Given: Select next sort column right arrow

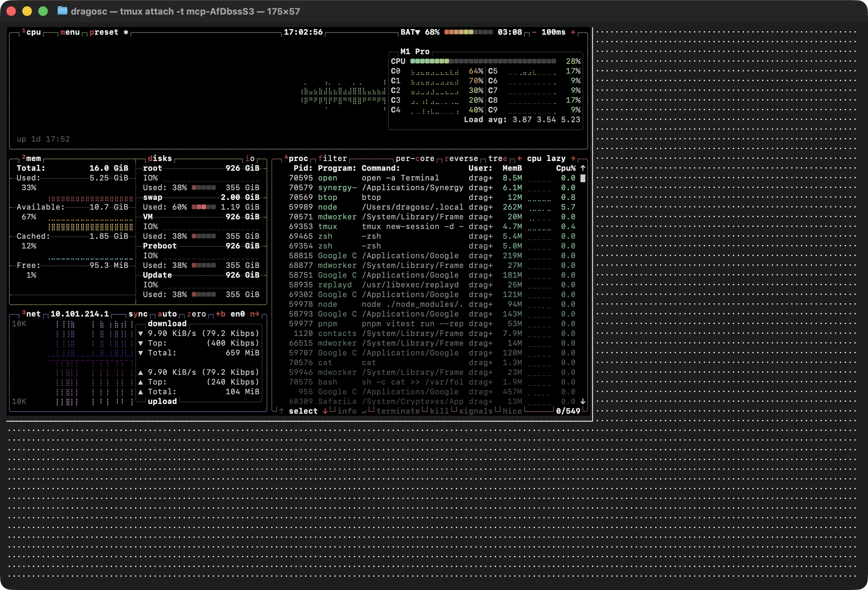Looking at the screenshot, I should 573,158.
